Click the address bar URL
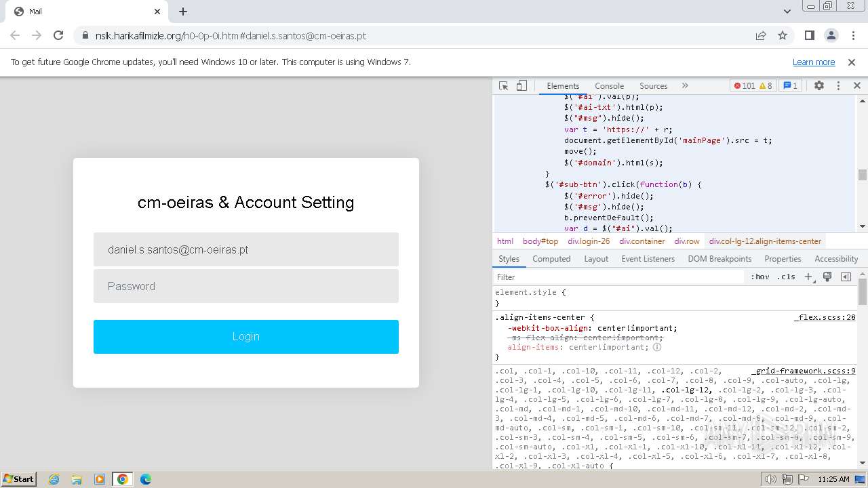 231,35
